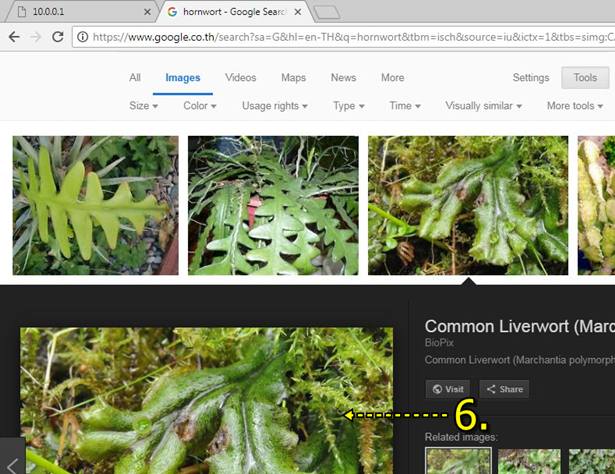This screenshot has width=615, height=474.
Task: Expand the Visually similar dropdown
Action: tap(483, 106)
